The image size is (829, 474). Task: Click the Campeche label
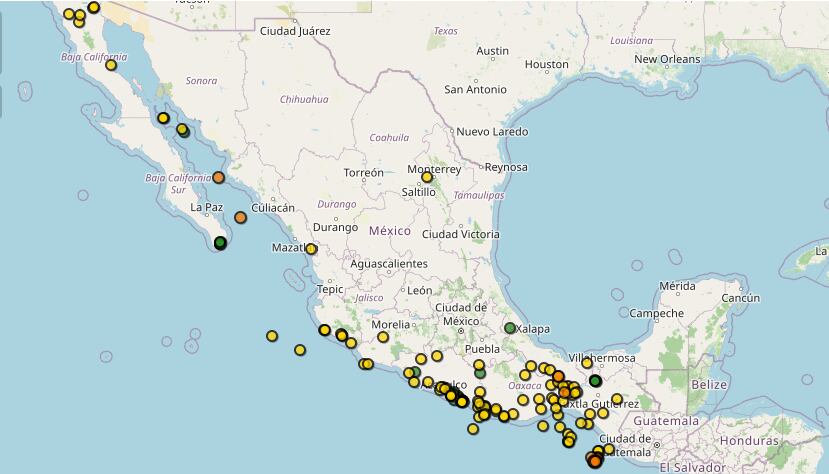point(657,313)
